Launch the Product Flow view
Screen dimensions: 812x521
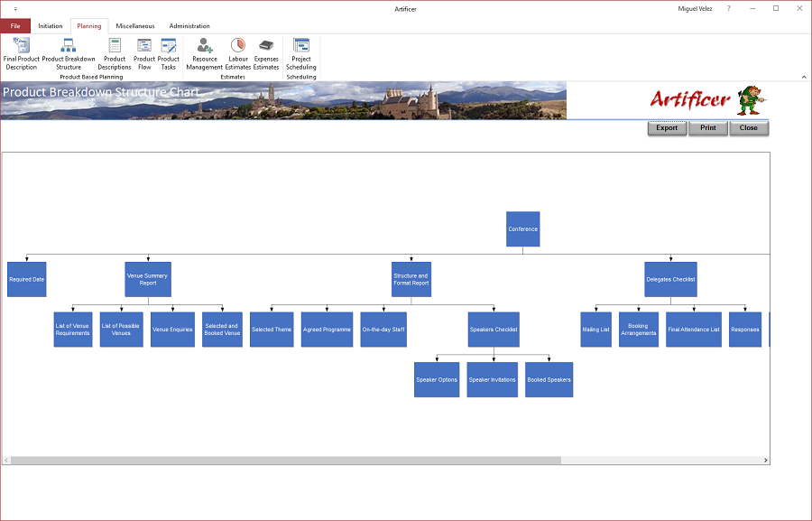pos(144,54)
